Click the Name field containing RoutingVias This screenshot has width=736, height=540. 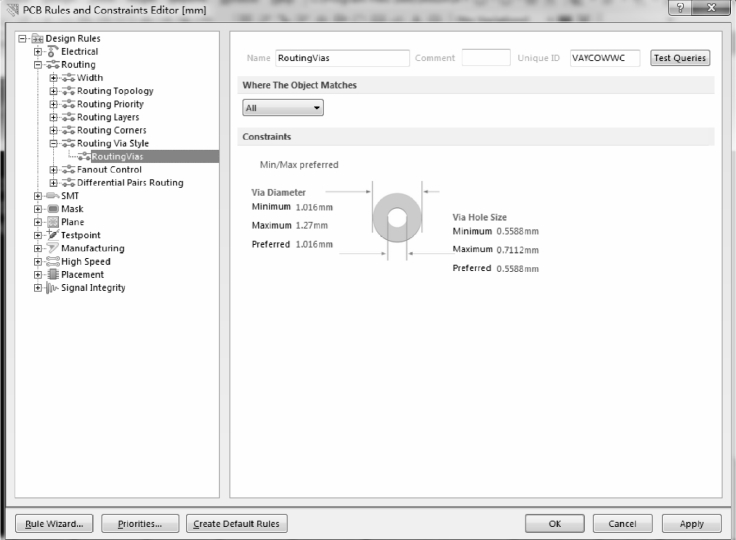[342, 58]
